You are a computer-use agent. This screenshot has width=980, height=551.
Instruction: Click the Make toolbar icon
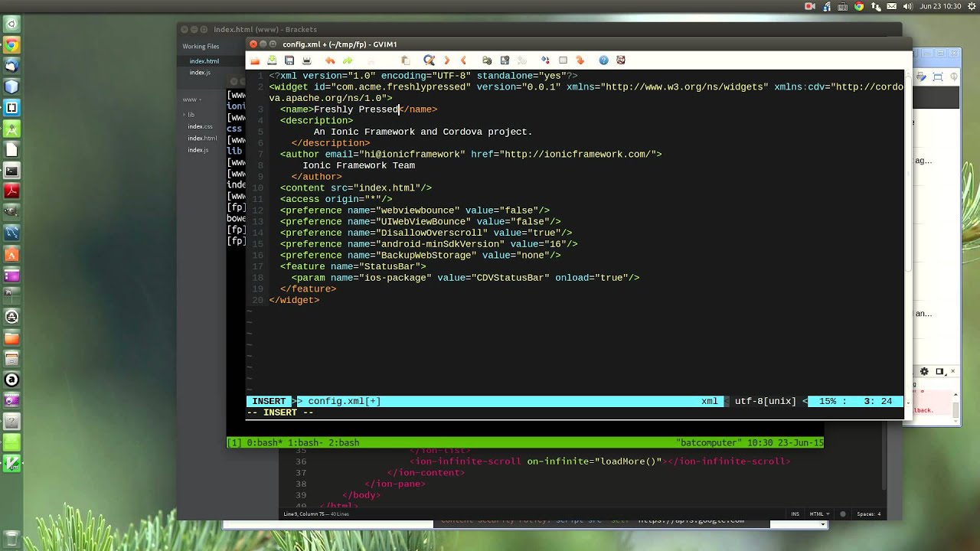coord(545,60)
